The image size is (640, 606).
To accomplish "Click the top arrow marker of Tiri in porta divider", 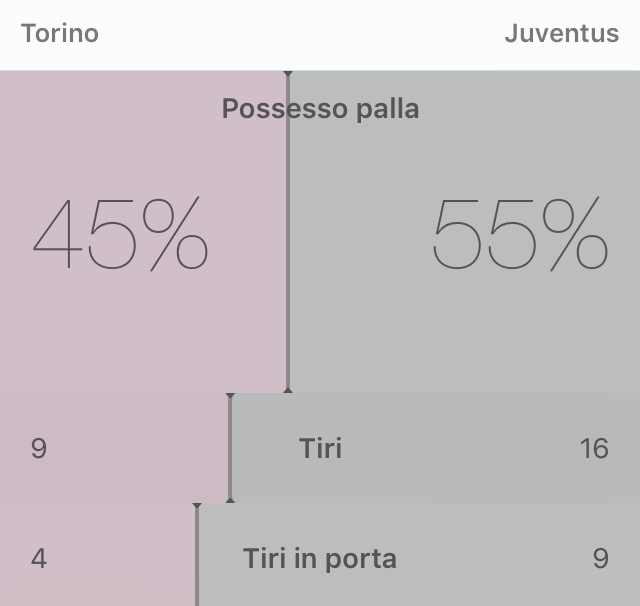I will pyautogui.click(x=197, y=506).
